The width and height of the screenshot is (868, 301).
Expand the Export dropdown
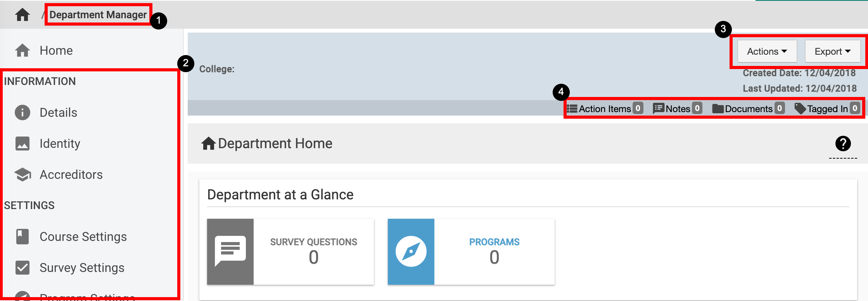pos(832,51)
